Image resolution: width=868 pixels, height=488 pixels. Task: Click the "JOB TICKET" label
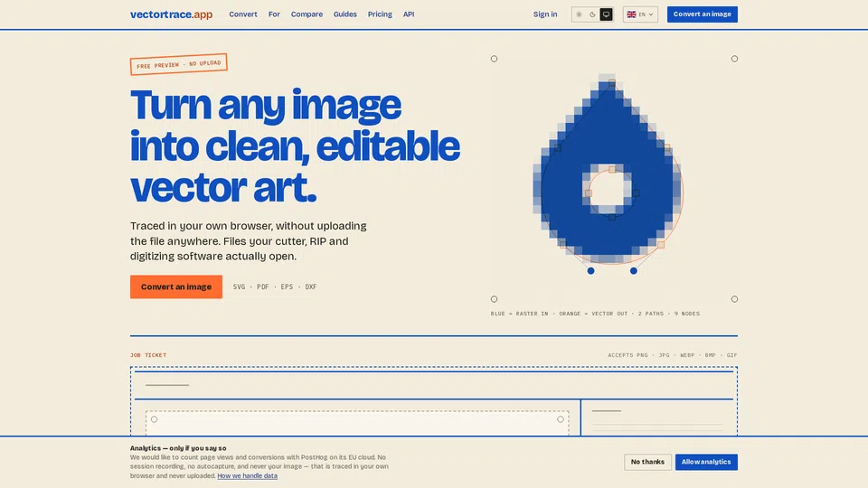(x=148, y=355)
